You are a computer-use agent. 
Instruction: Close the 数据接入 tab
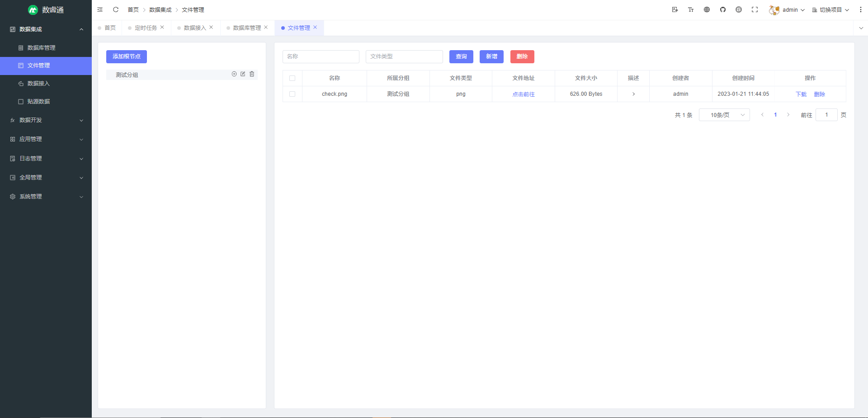pos(211,27)
